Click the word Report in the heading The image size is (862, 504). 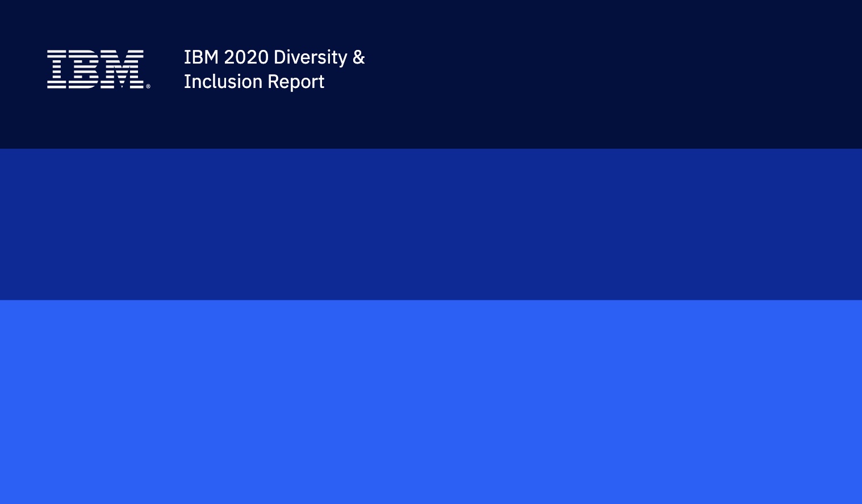pos(297,82)
